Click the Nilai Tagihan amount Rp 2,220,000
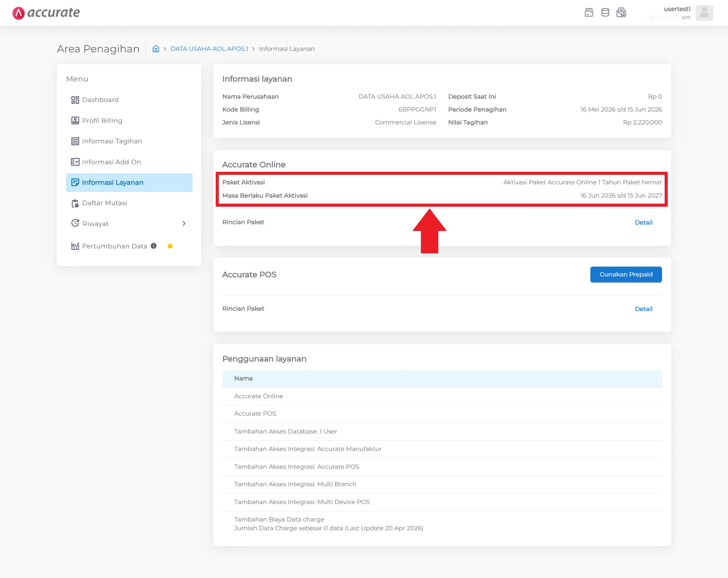 click(x=642, y=123)
